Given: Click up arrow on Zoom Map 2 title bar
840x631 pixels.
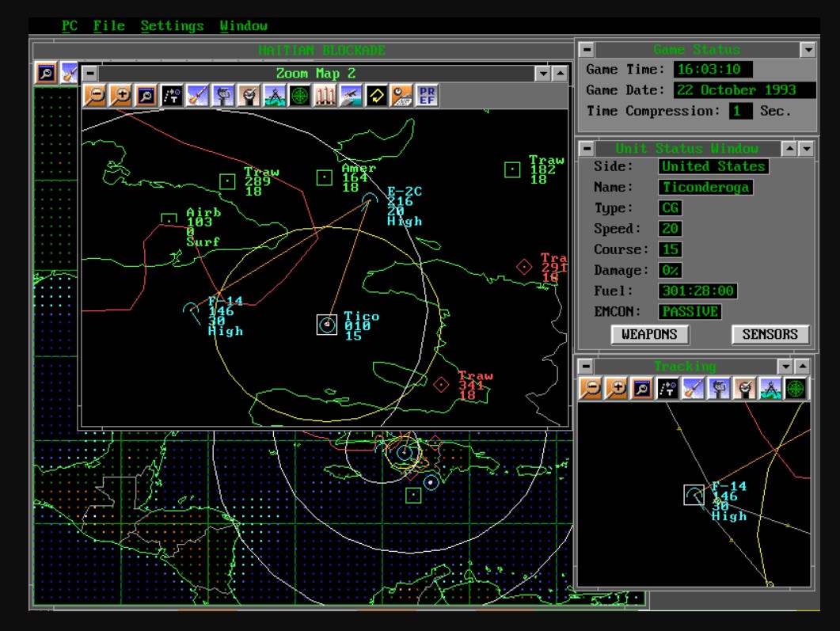Looking at the screenshot, I should point(560,74).
